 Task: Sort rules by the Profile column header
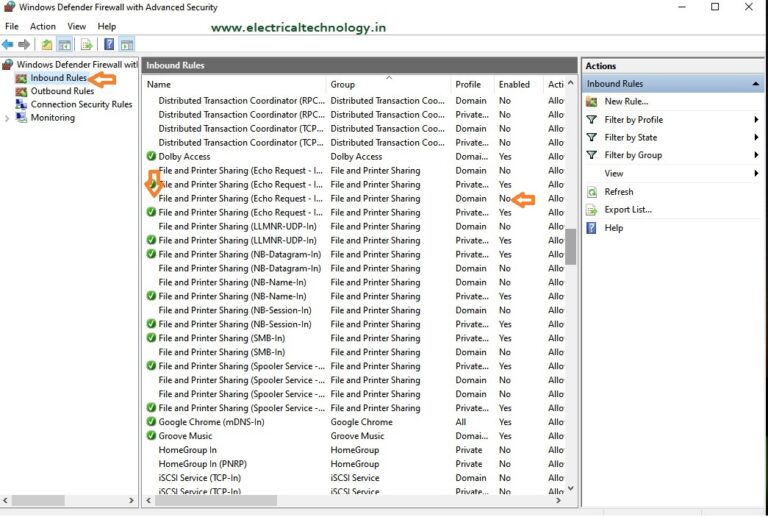[x=472, y=84]
